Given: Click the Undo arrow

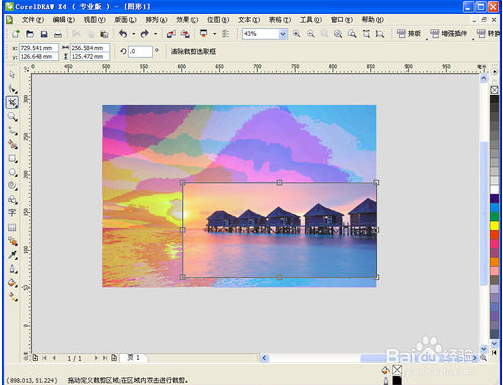Looking at the screenshot, I should [x=123, y=34].
